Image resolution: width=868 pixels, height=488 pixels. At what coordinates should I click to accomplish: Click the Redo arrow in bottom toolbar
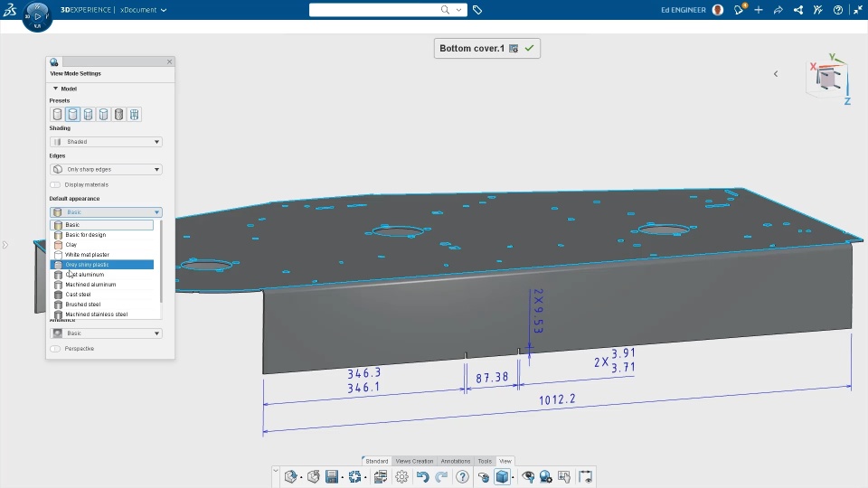pos(441,476)
